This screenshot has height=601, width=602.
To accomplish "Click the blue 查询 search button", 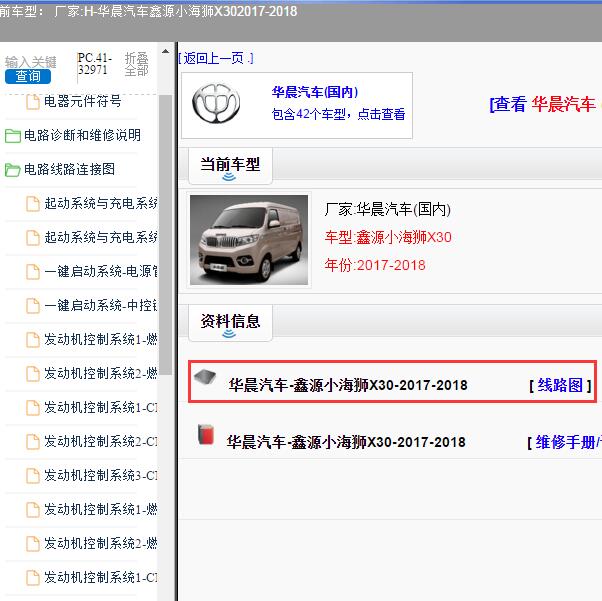I will tap(28, 76).
